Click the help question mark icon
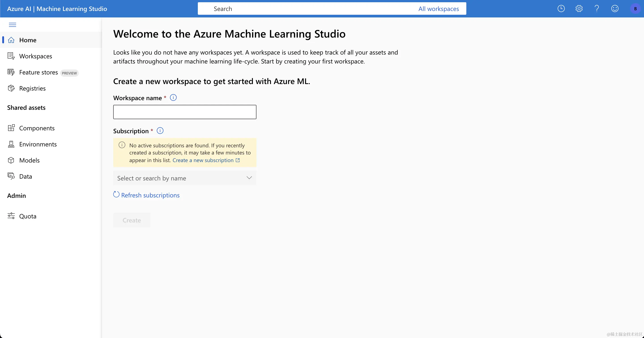 [597, 9]
